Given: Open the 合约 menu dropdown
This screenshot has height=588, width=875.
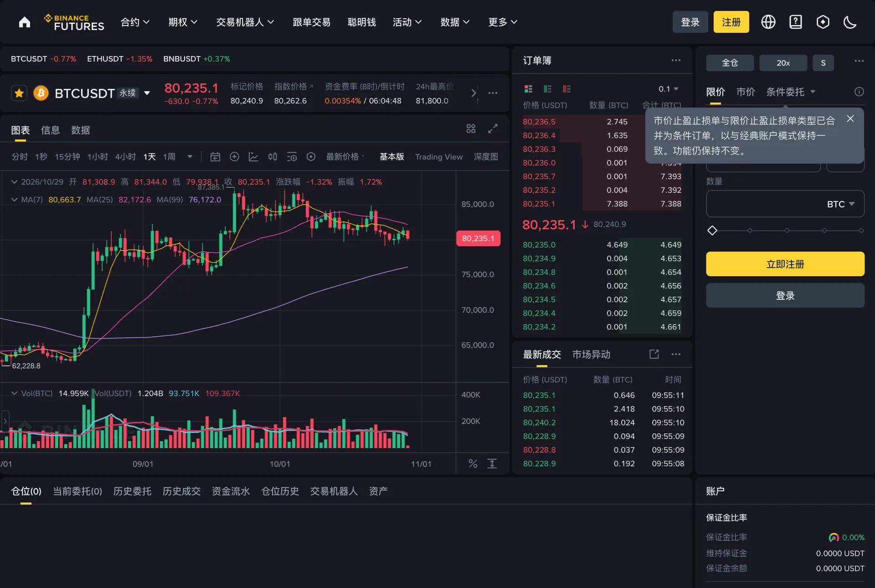Looking at the screenshot, I should [135, 22].
